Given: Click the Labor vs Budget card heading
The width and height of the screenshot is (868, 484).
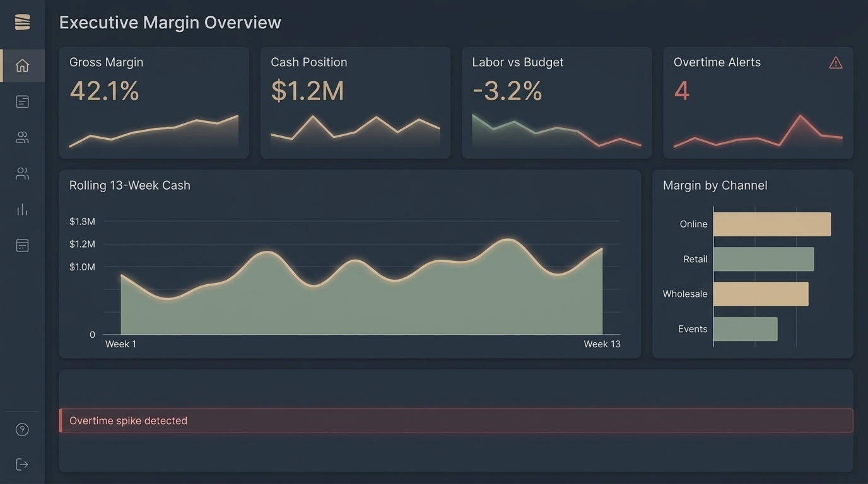Looking at the screenshot, I should click(x=518, y=62).
